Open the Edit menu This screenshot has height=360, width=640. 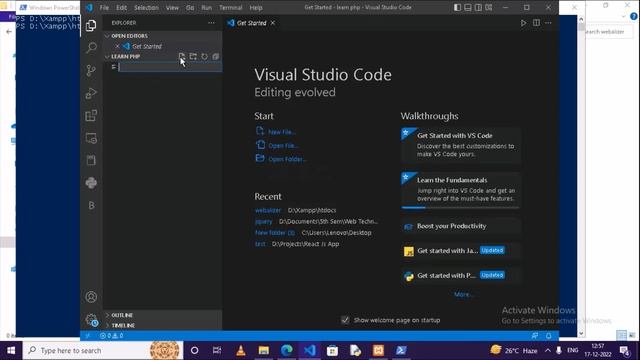click(x=121, y=7)
